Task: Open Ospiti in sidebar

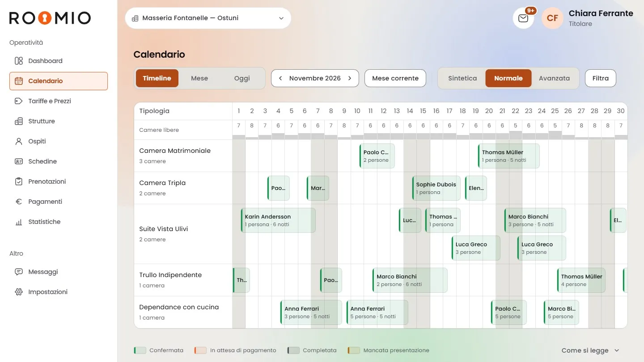Action: click(x=59, y=141)
